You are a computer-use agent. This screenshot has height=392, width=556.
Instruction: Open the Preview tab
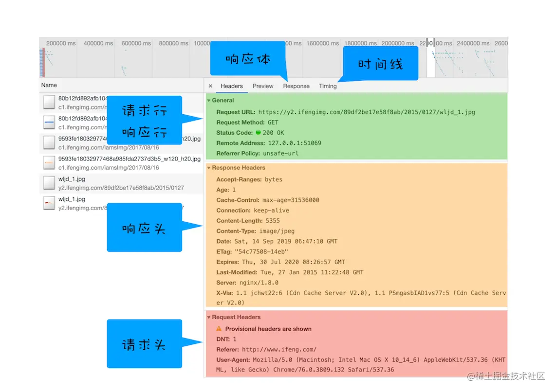263,86
